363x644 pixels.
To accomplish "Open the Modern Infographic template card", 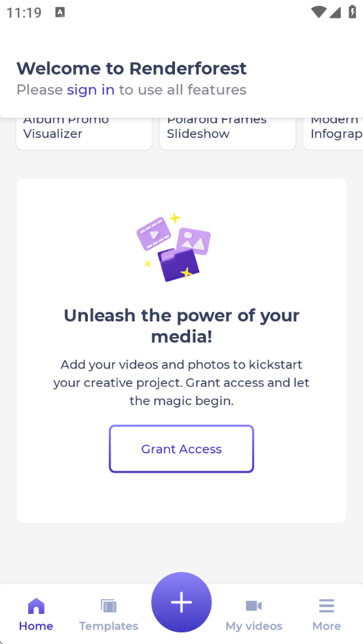I will coord(334,134).
